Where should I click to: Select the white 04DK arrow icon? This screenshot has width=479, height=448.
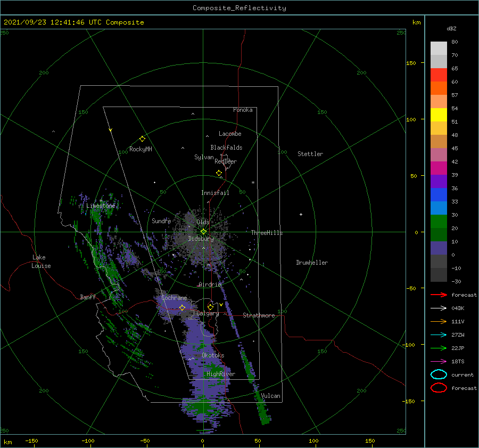click(x=439, y=308)
